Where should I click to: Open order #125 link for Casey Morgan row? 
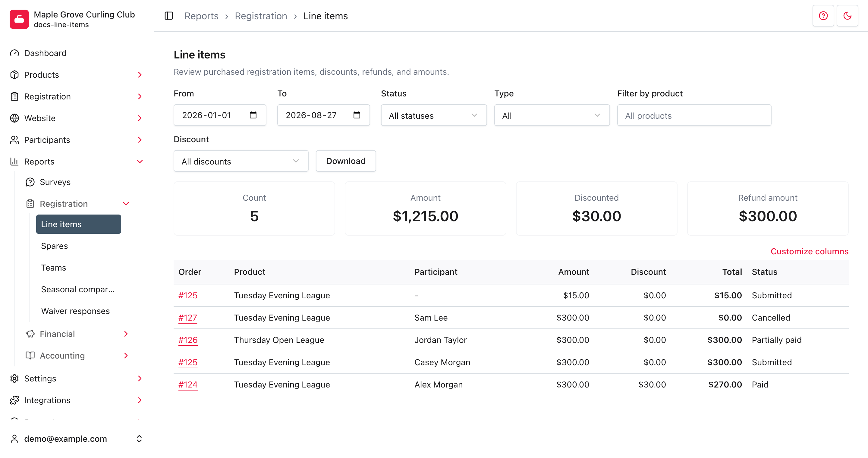tap(188, 362)
